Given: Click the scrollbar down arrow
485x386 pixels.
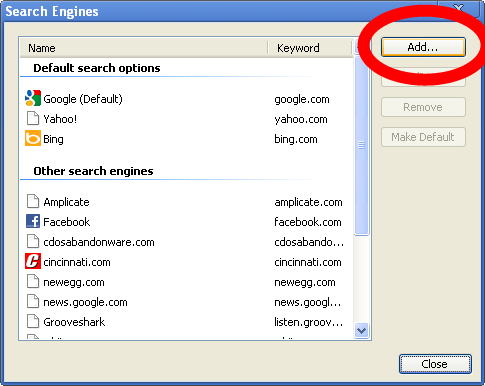Looking at the screenshot, I should [361, 331].
